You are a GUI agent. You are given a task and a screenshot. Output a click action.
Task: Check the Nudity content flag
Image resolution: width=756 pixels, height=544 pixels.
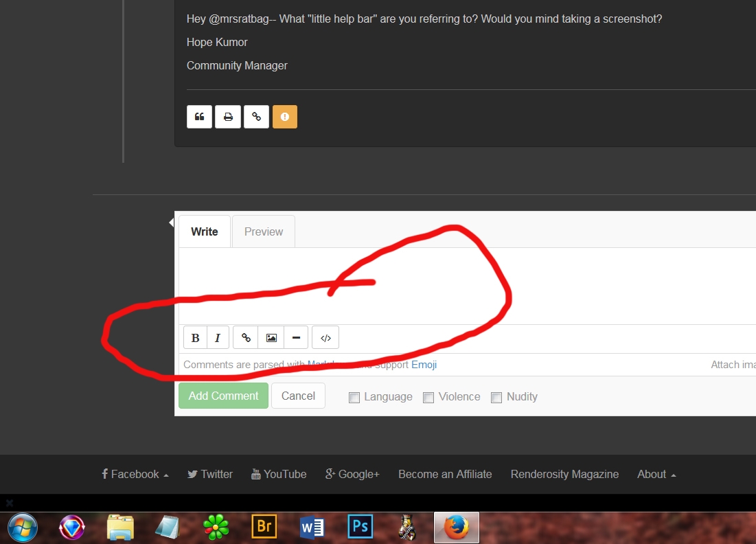(x=496, y=398)
